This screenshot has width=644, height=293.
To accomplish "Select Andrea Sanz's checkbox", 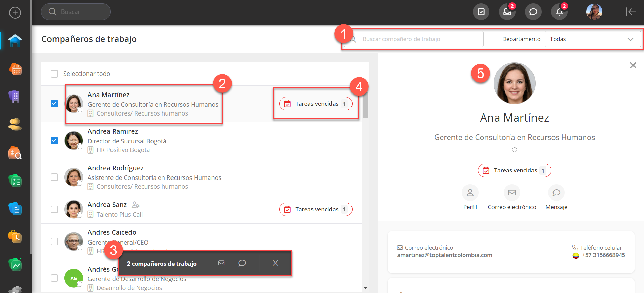I will click(x=54, y=209).
